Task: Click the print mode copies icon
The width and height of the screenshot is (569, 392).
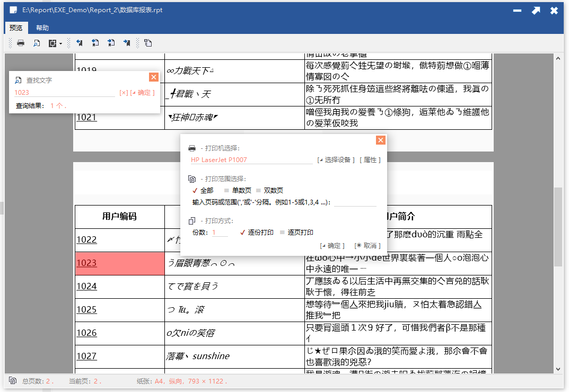Action: (192, 221)
